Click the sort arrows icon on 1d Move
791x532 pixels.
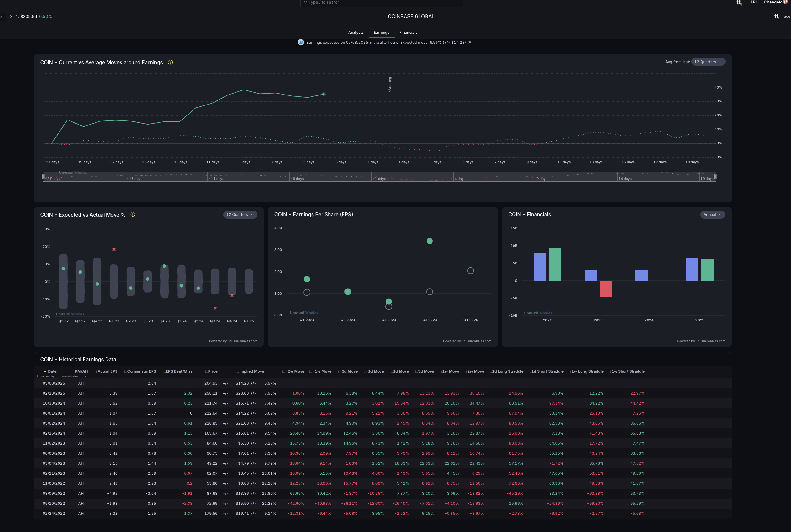(x=391, y=372)
